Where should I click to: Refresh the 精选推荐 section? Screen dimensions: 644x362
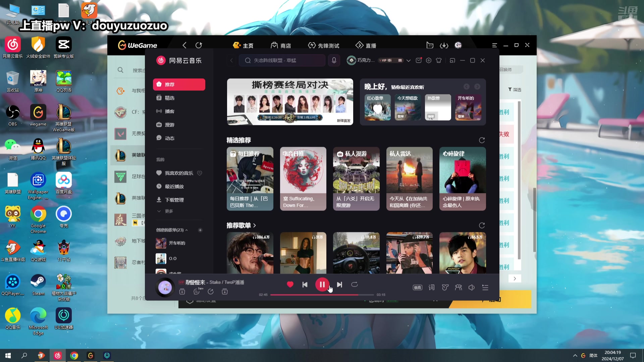click(482, 140)
